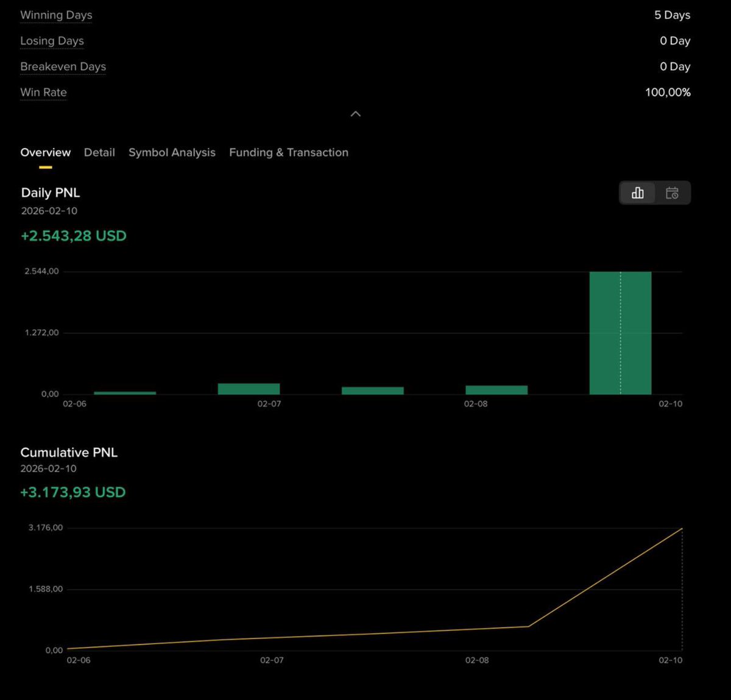Viewport: 731px width, 700px height.
Task: Click the 02-08 point on the cumulative line
Action: click(x=476, y=628)
